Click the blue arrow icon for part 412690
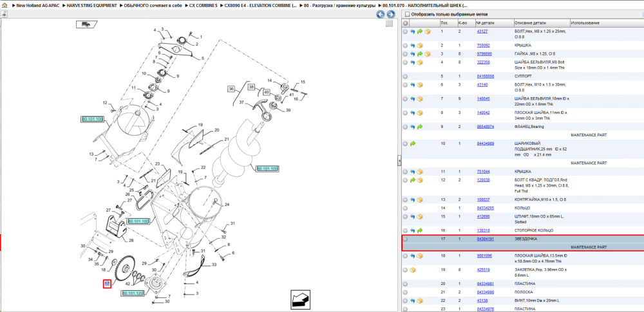 click(413, 216)
